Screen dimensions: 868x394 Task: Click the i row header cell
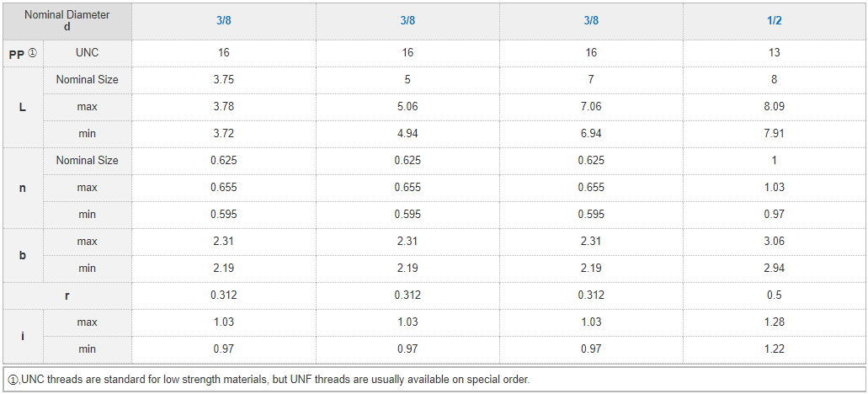pyautogui.click(x=22, y=336)
